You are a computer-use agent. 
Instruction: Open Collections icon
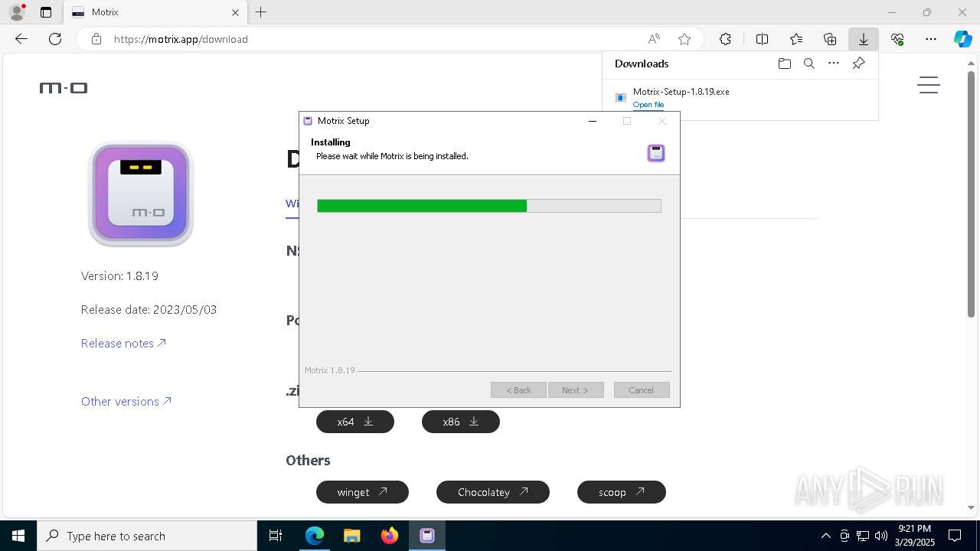(x=830, y=39)
